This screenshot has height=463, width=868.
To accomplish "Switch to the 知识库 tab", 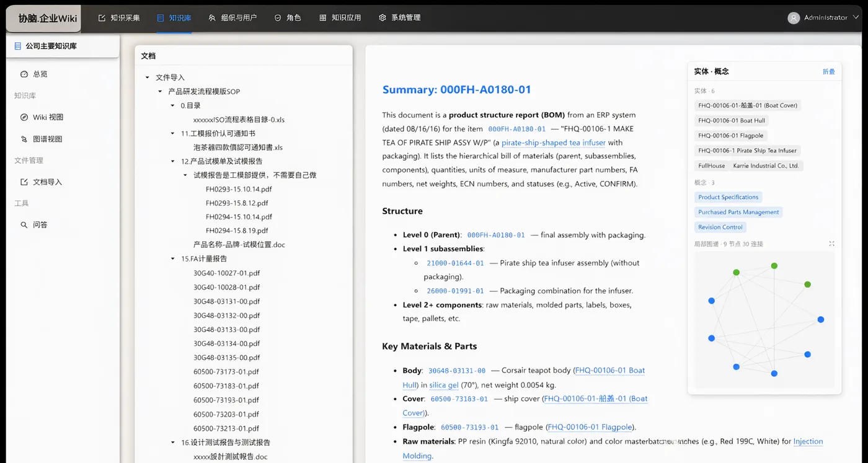I will click(x=174, y=18).
